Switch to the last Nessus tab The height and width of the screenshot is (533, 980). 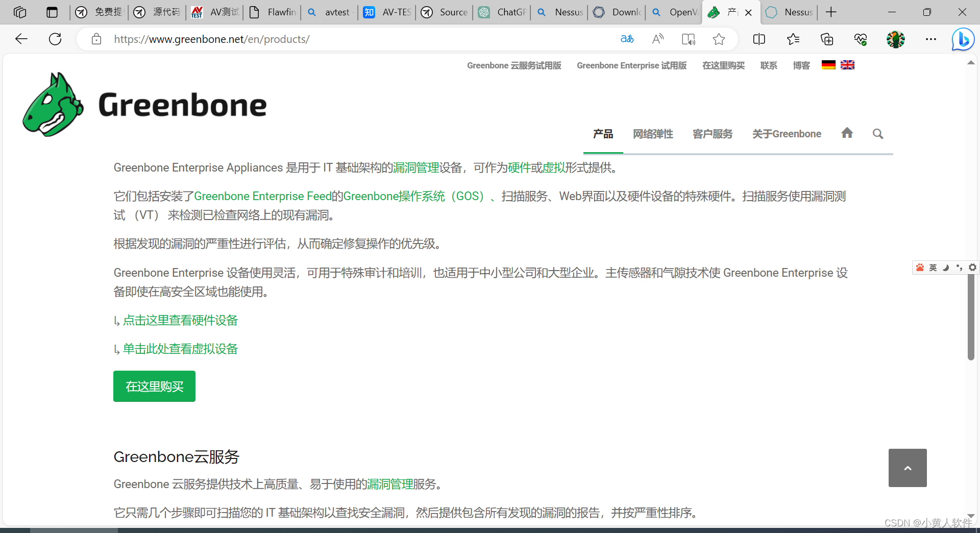click(x=789, y=12)
